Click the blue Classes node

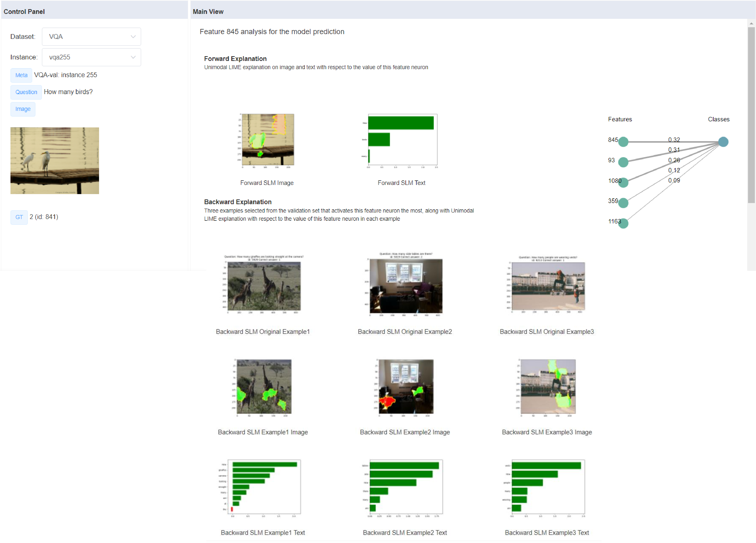[723, 142]
